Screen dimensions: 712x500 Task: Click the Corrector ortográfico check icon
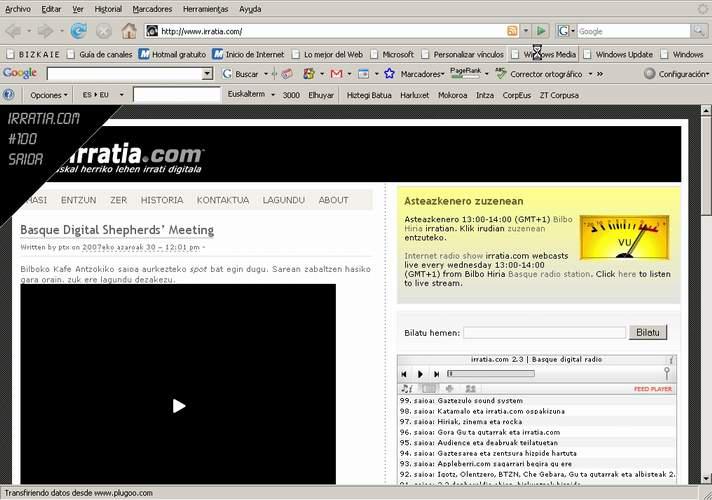(501, 73)
